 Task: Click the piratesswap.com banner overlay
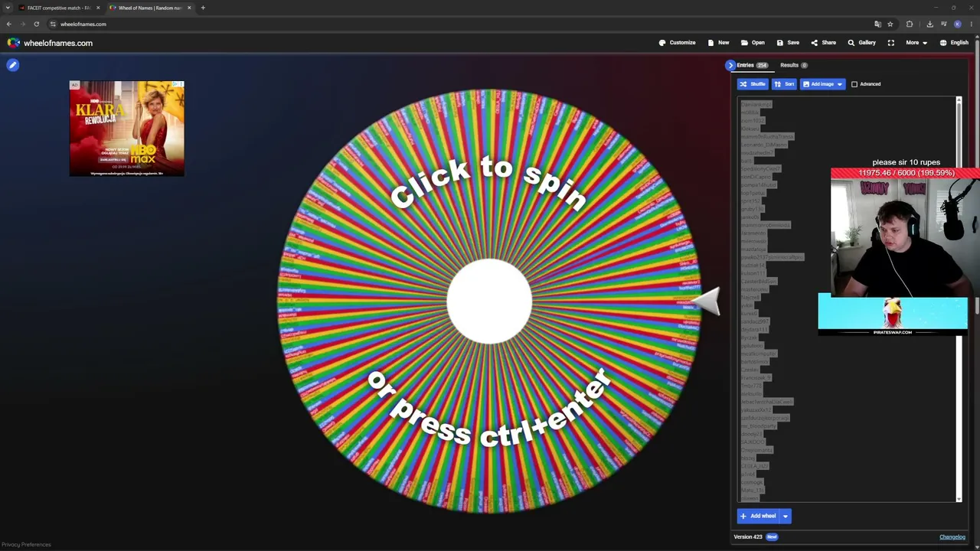pos(893,315)
